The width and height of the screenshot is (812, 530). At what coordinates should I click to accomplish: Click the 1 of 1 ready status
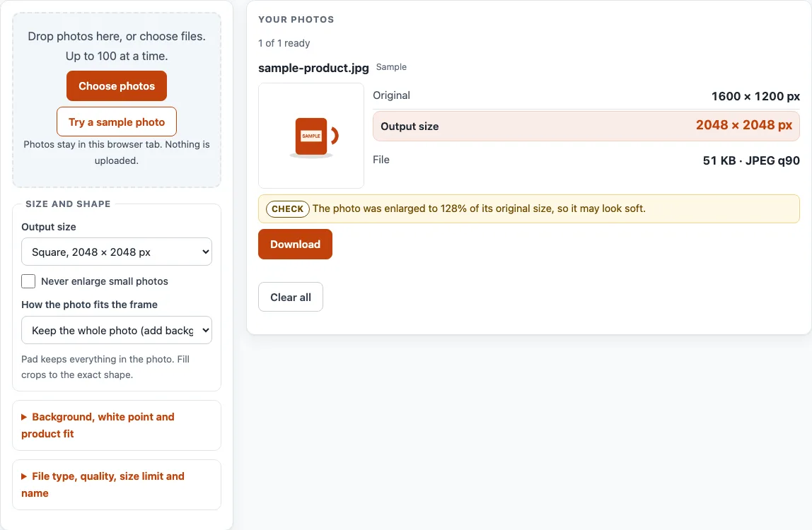[x=284, y=43]
